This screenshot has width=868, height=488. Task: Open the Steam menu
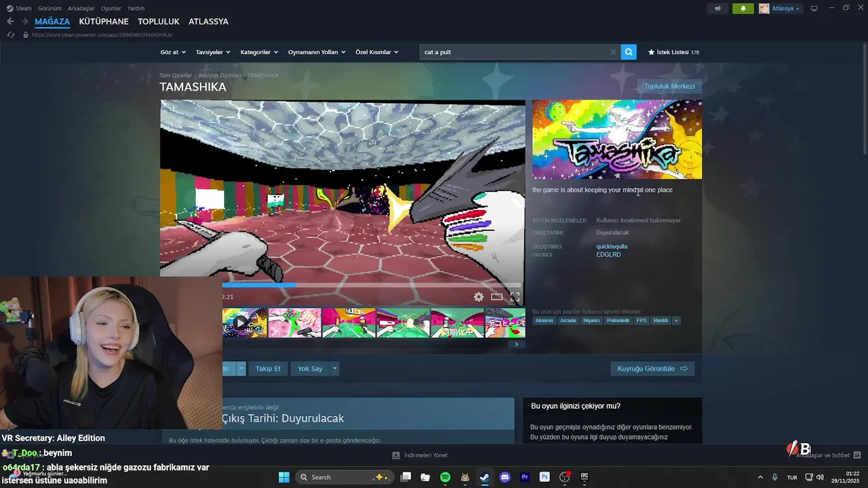pyautogui.click(x=20, y=8)
